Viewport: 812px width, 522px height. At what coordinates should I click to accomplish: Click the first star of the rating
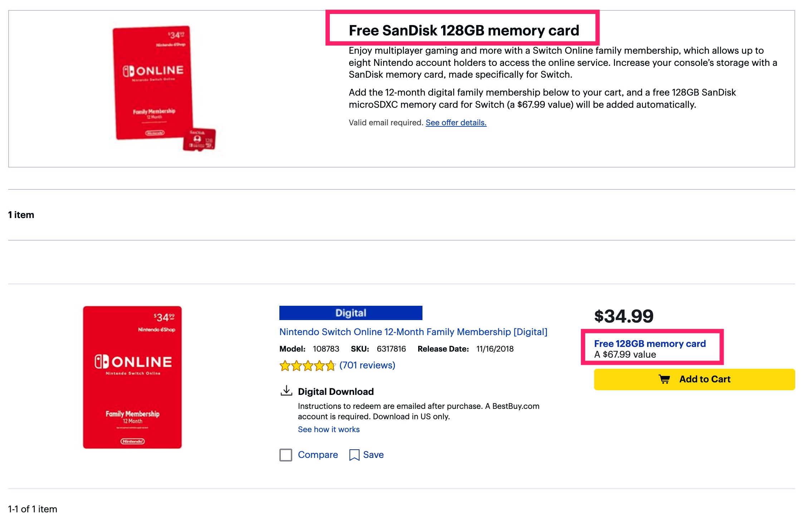pos(285,366)
